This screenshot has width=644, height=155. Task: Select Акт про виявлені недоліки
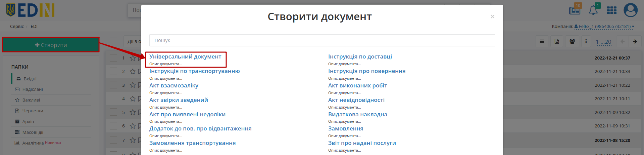(187, 114)
